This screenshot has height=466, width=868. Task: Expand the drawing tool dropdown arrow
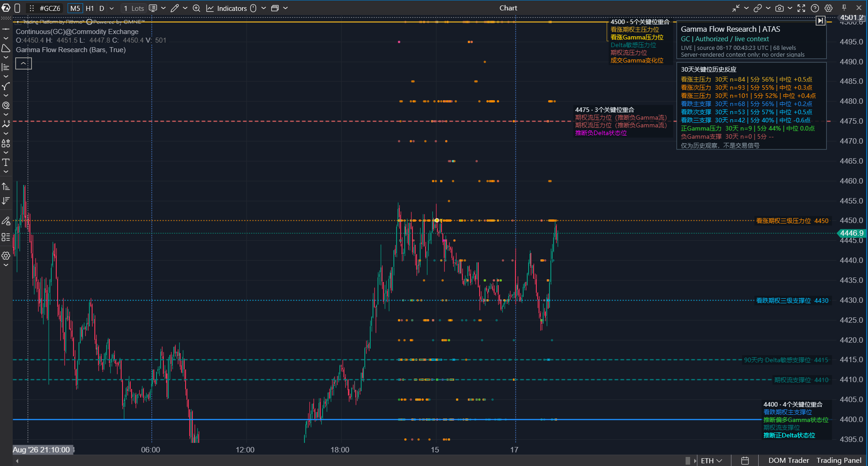(x=185, y=8)
